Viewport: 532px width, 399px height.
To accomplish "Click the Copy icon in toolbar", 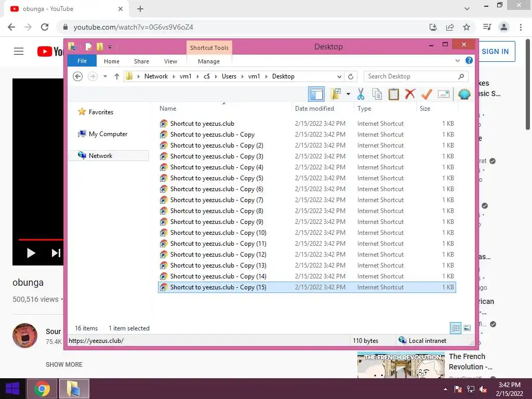I will pyautogui.click(x=377, y=94).
